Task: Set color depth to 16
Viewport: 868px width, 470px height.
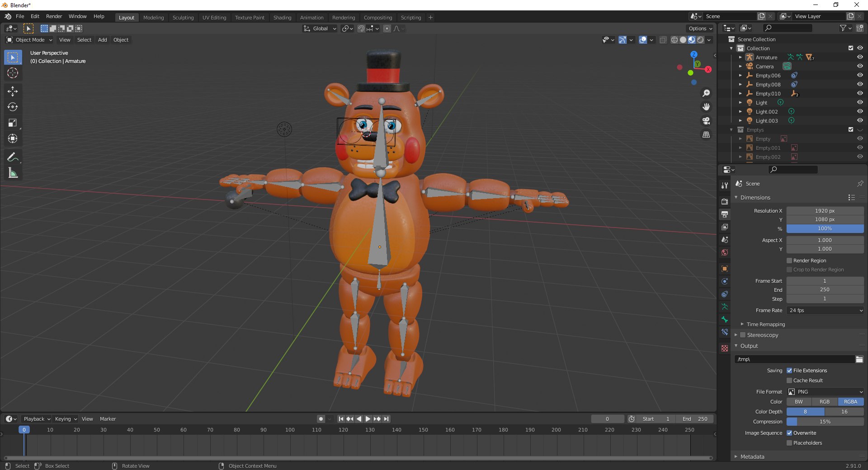Action: coord(844,412)
